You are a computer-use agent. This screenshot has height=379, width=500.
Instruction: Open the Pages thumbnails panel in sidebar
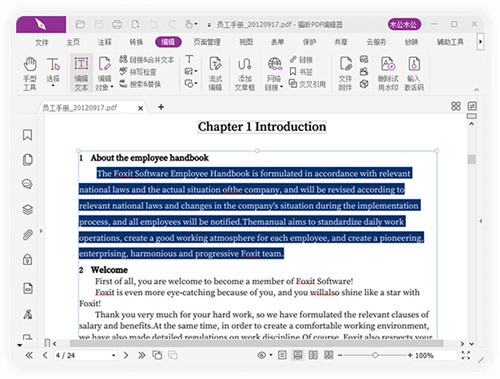click(28, 160)
